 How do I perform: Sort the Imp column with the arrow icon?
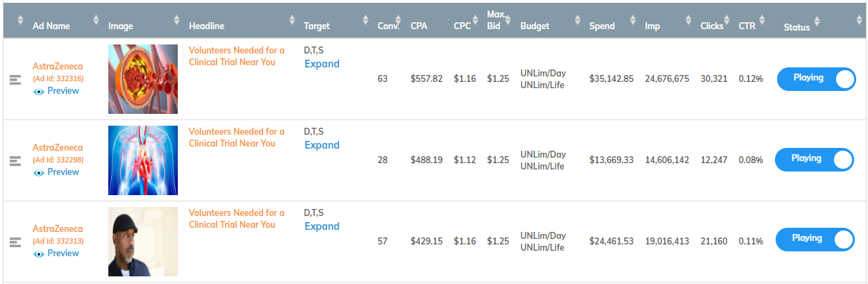point(688,20)
